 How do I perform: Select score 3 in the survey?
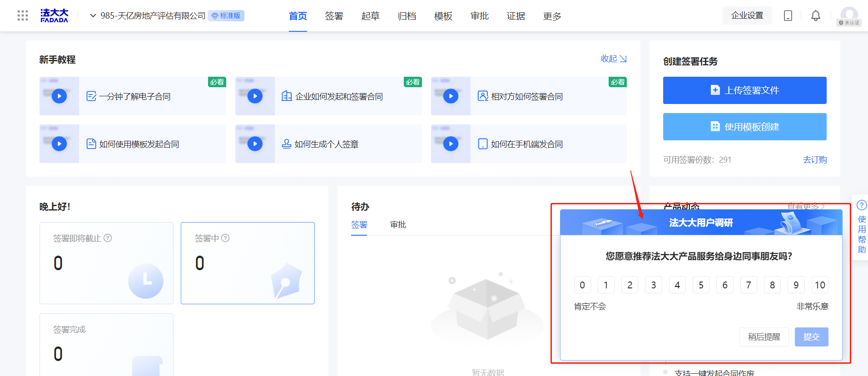(654, 285)
